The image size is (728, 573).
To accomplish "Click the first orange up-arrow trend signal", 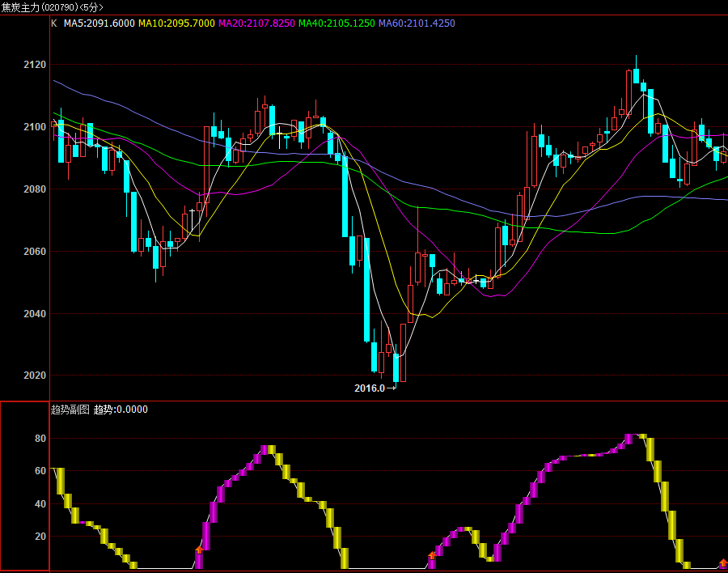I will click(x=199, y=550).
